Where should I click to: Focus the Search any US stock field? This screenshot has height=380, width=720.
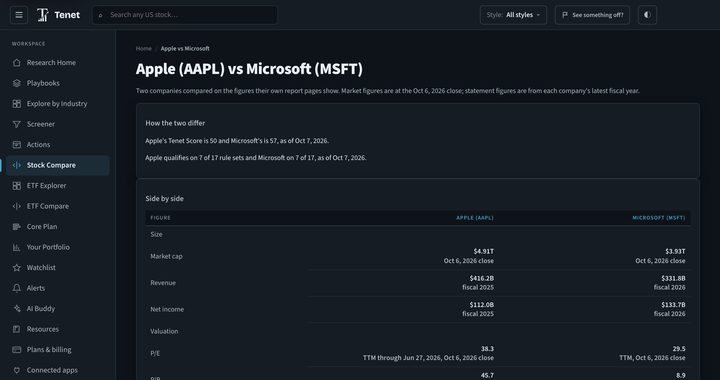[185, 15]
